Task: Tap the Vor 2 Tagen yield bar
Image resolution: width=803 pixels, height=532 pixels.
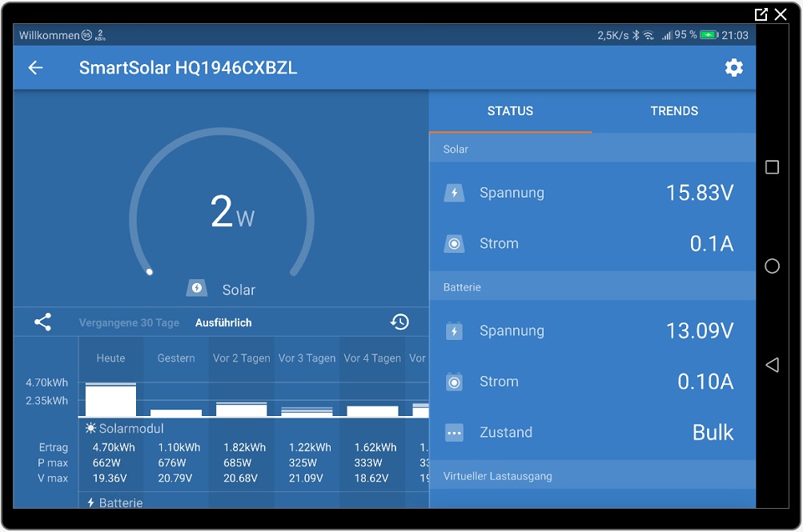Action: pos(241,410)
